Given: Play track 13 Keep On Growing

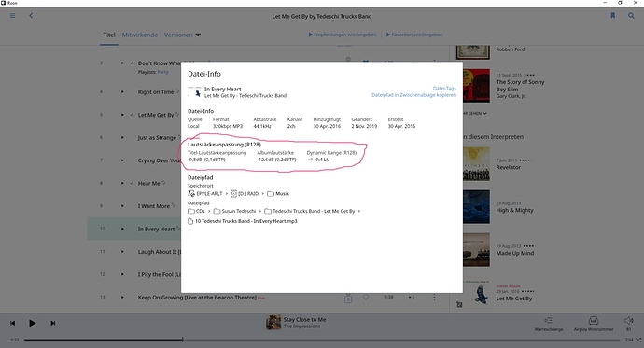Looking at the screenshot, I should [122, 297].
